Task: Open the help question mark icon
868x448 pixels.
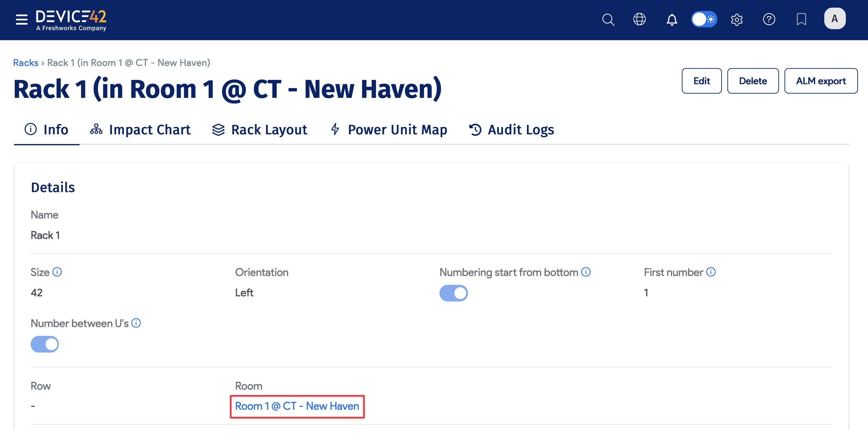Action: (x=769, y=19)
